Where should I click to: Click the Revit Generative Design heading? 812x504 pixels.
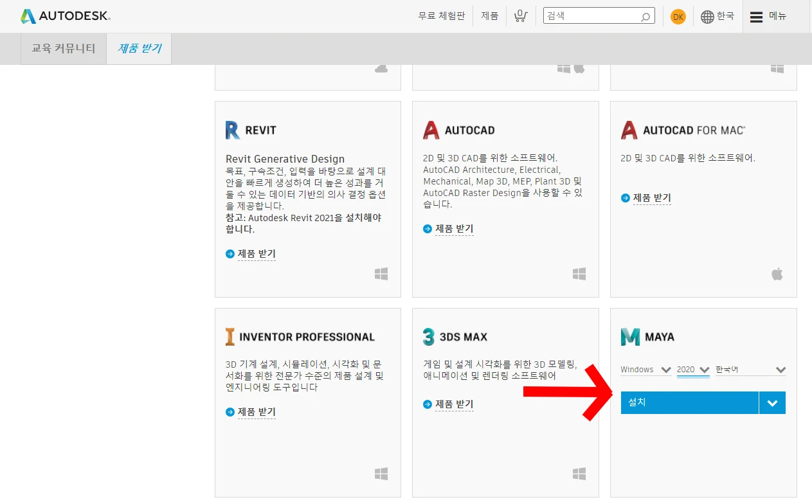(285, 159)
